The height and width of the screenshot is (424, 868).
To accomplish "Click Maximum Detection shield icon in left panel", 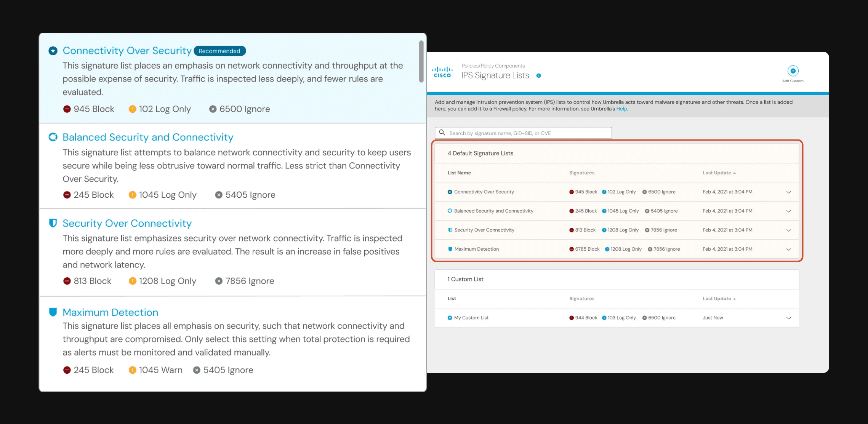I will 53,312.
